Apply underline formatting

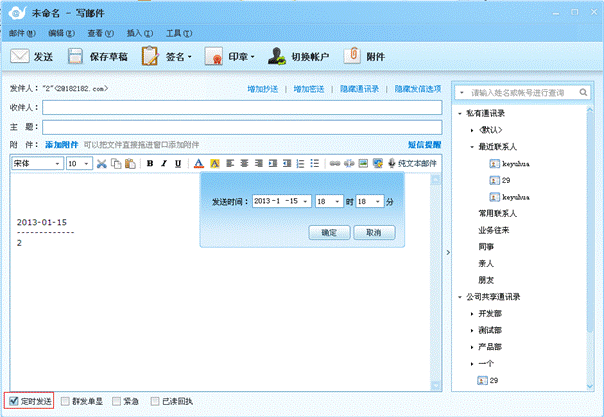pos(178,163)
